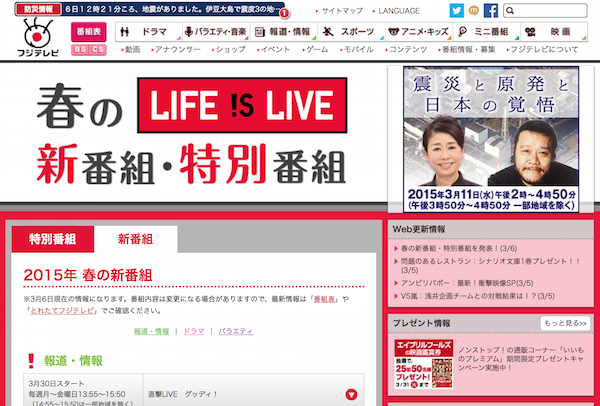Open the エイプリルフールズ present thumbnail
The image size is (600, 406).
[424, 364]
